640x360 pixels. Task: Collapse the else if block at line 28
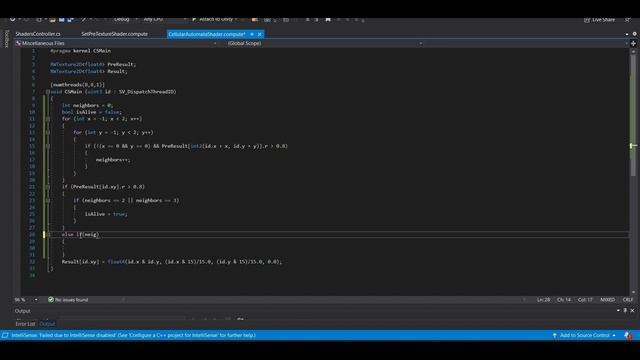pyautogui.click(x=48, y=235)
